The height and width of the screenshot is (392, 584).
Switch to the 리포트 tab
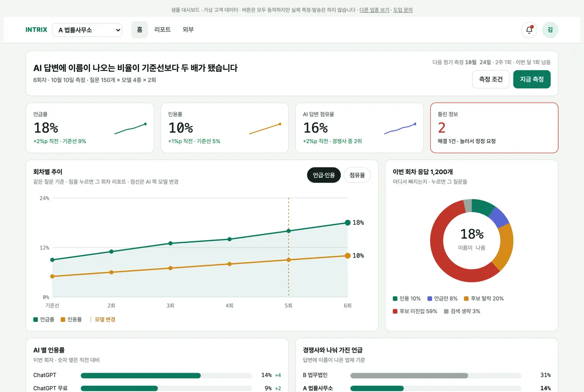click(163, 30)
